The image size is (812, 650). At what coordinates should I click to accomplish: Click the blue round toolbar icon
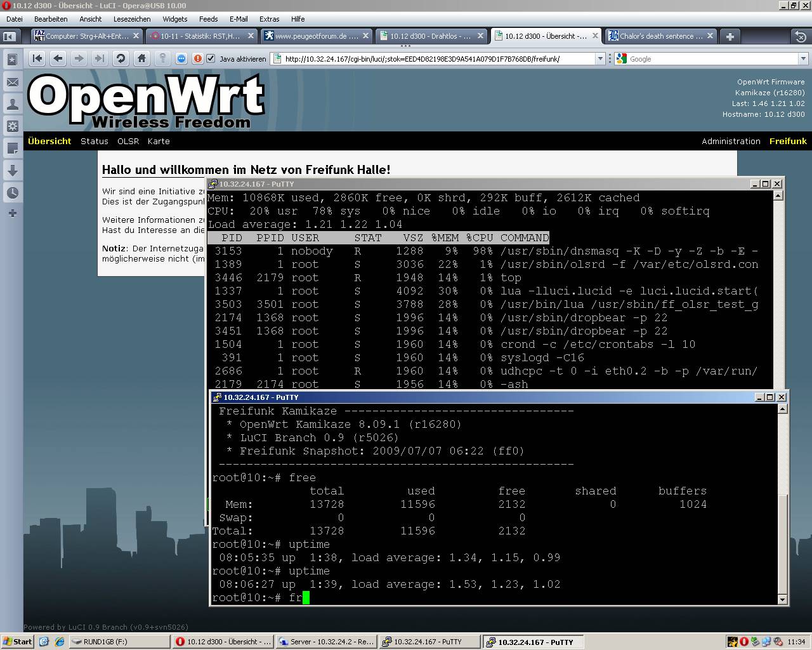[x=181, y=58]
